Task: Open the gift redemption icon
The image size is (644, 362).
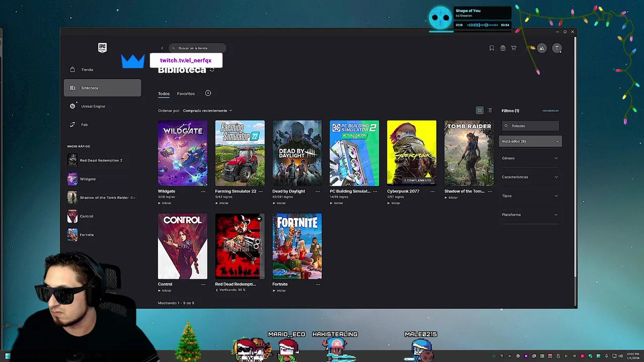Action: point(503,48)
